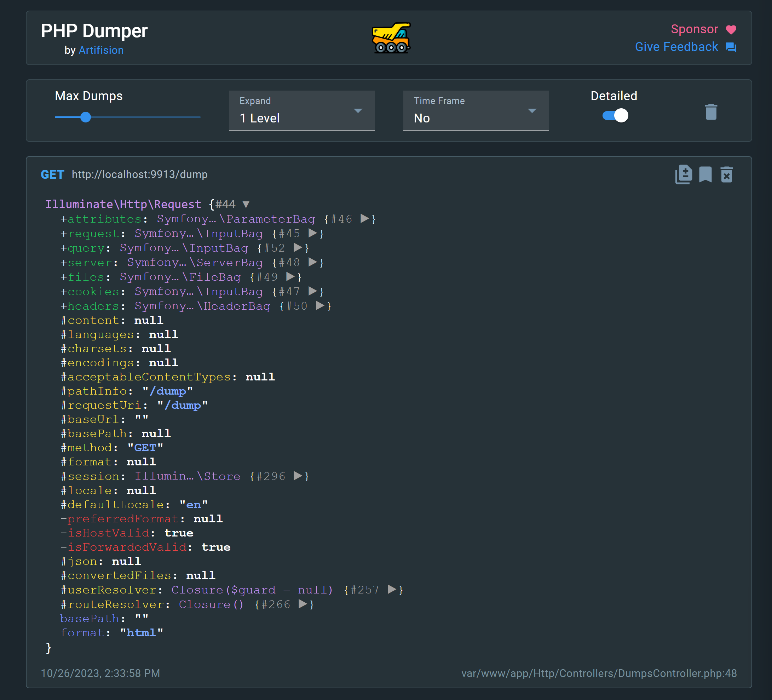The width and height of the screenshot is (772, 700).
Task: Expand the session Store node
Action: [298, 476]
